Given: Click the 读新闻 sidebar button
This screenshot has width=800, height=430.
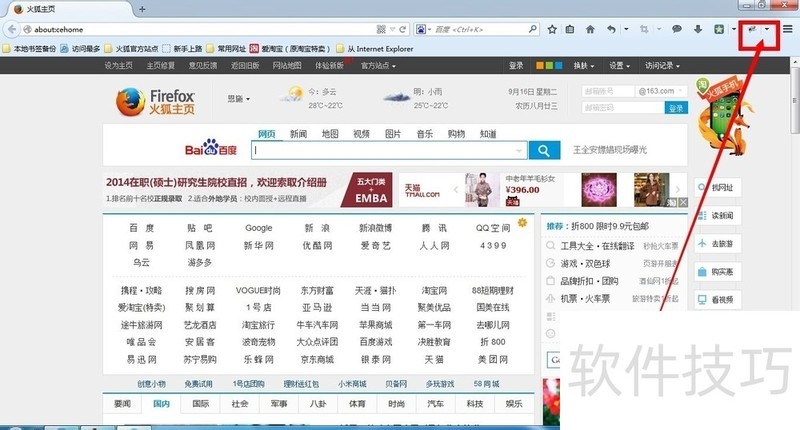Looking at the screenshot, I should point(717,216).
